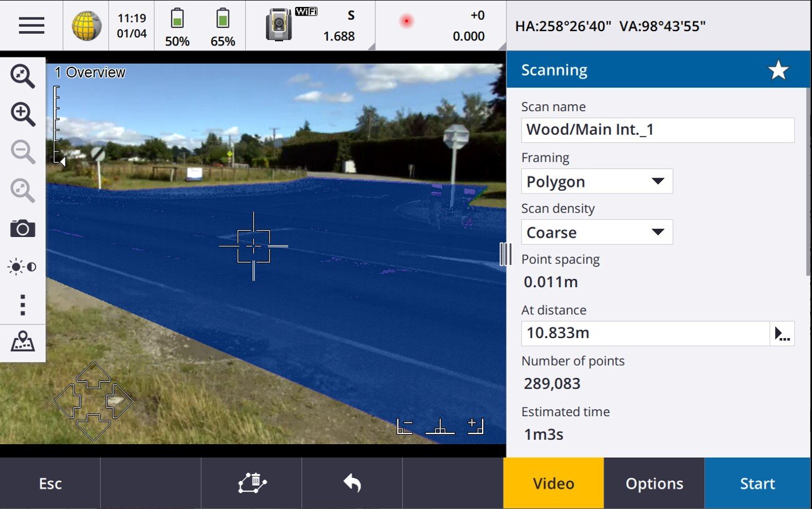Viewport: 812px width, 509px height.
Task: Undo the last polygon point
Action: [352, 483]
